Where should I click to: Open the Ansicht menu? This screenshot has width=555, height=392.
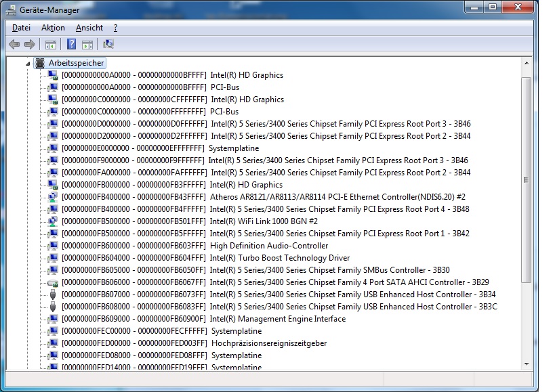(x=89, y=28)
